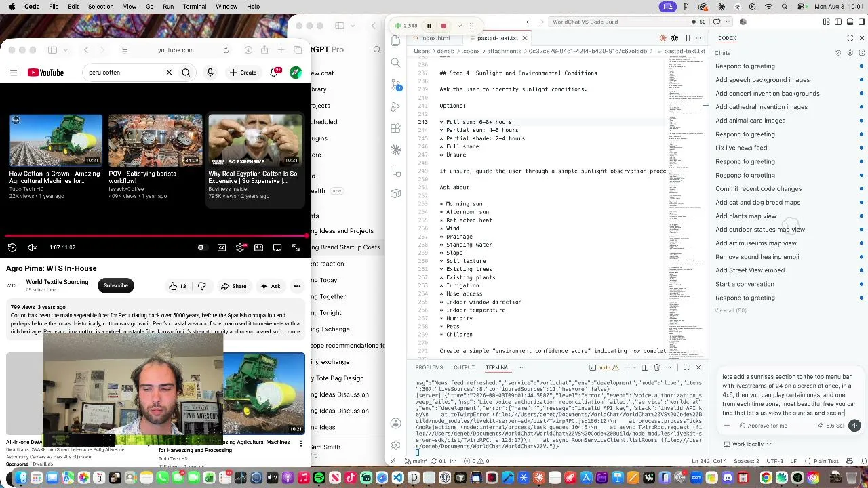Open the Selection menu
This screenshot has width=868, height=488.
pos(100,7)
